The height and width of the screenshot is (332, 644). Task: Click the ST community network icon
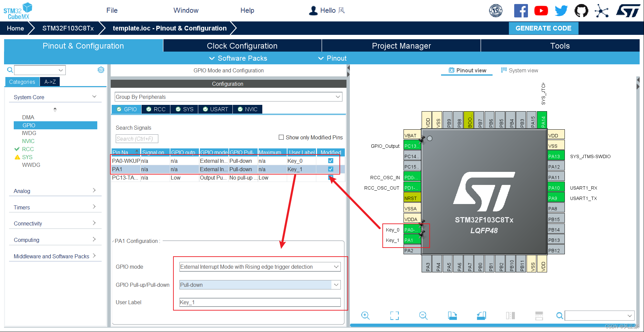click(602, 11)
